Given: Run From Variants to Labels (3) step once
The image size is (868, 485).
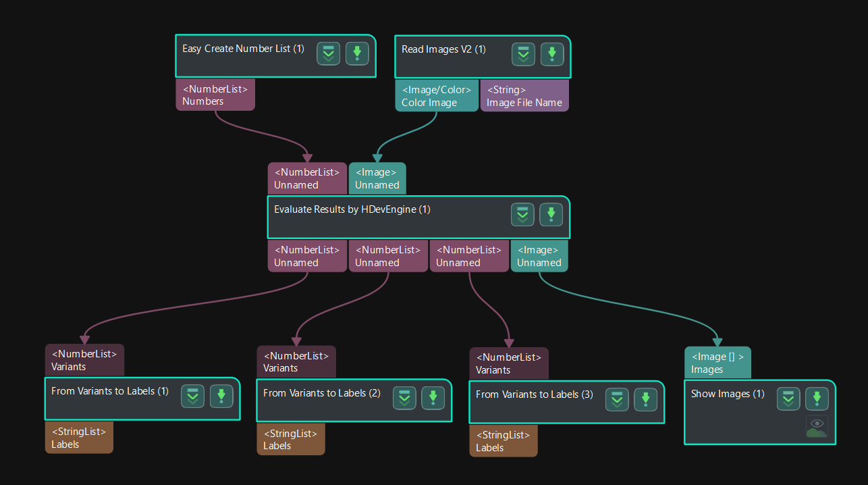Looking at the screenshot, I should [x=645, y=400].
